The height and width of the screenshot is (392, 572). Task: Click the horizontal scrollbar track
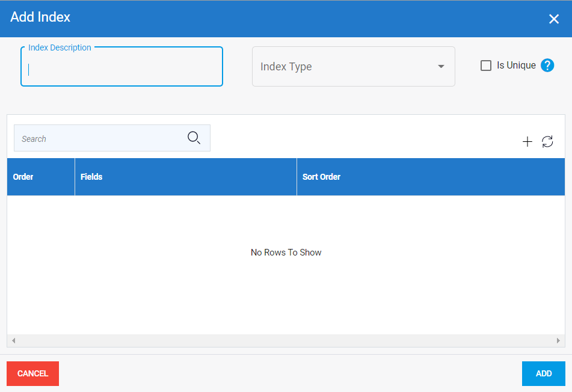point(286,341)
